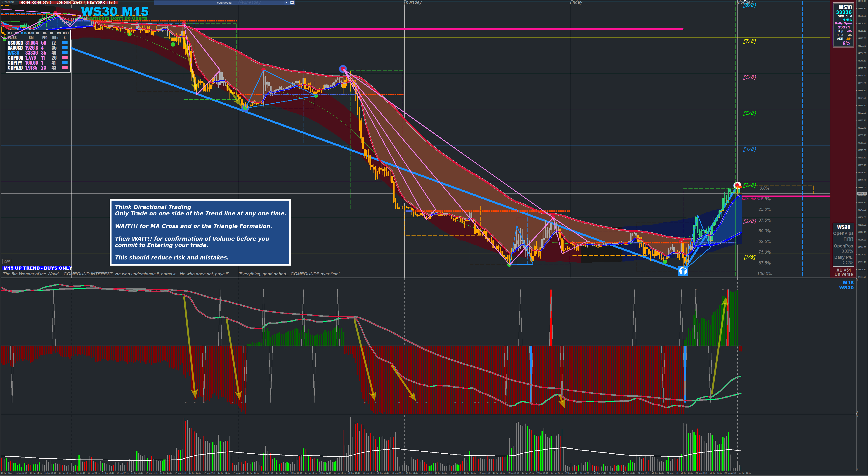This screenshot has width=868, height=476.
Task: Select the H4 timeframe tab
Action: click(x=45, y=33)
